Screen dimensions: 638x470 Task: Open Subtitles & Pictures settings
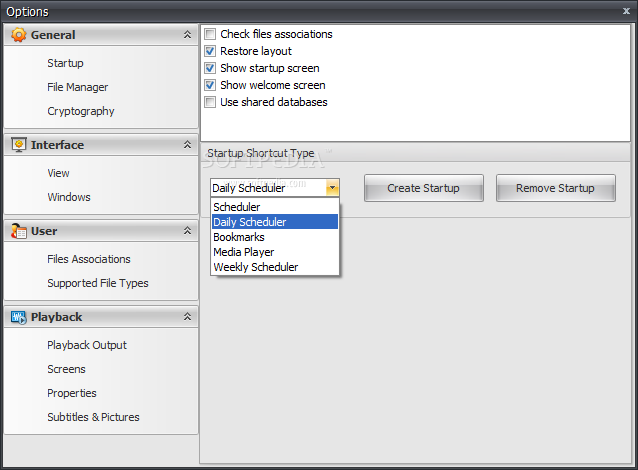point(93,417)
